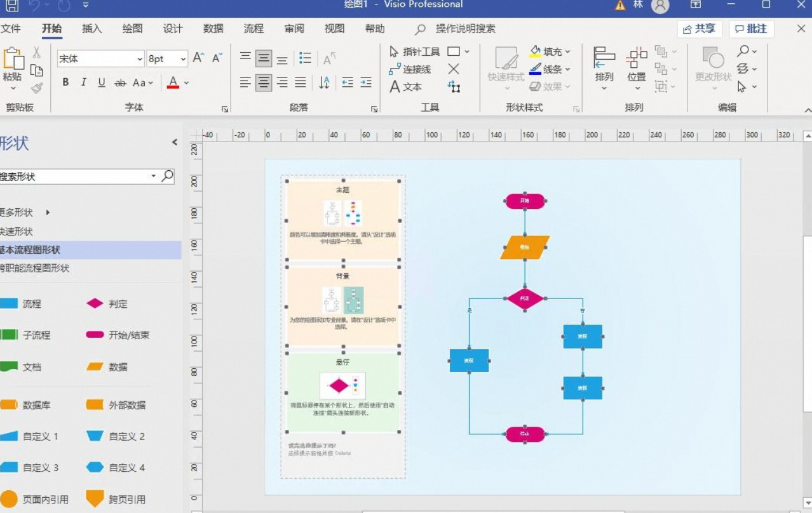Select Quick Shapes (快速形状) stencil
This screenshot has height=513, width=812.
[17, 232]
